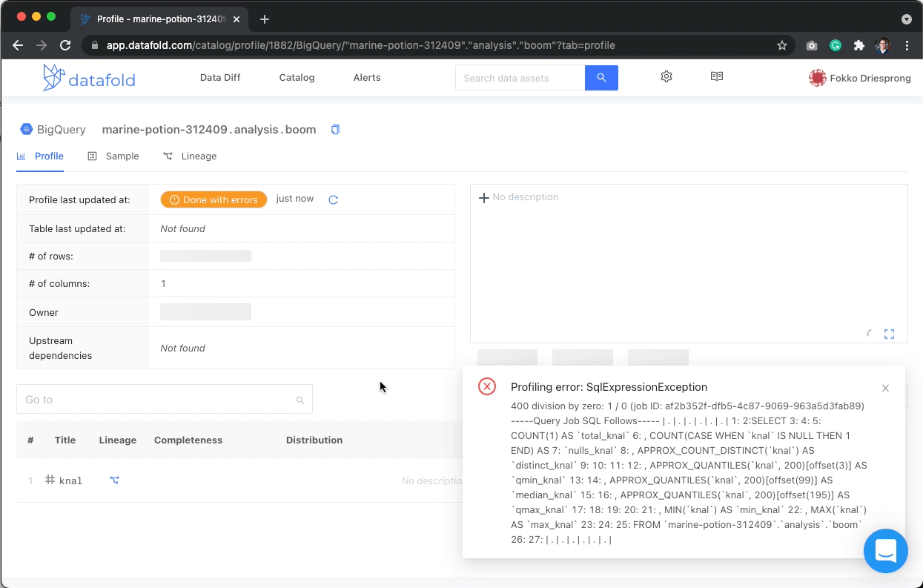Click the hash type icon beside knal
The image size is (923, 588).
click(50, 480)
